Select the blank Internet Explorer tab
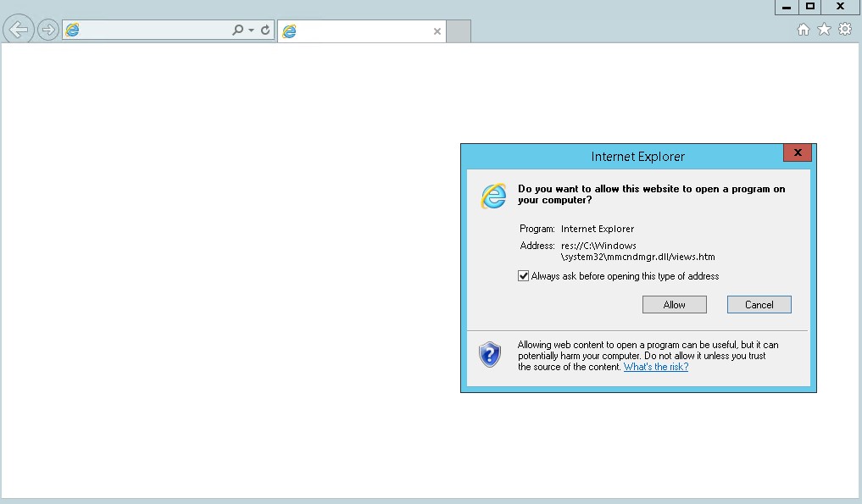 pyautogui.click(x=362, y=31)
